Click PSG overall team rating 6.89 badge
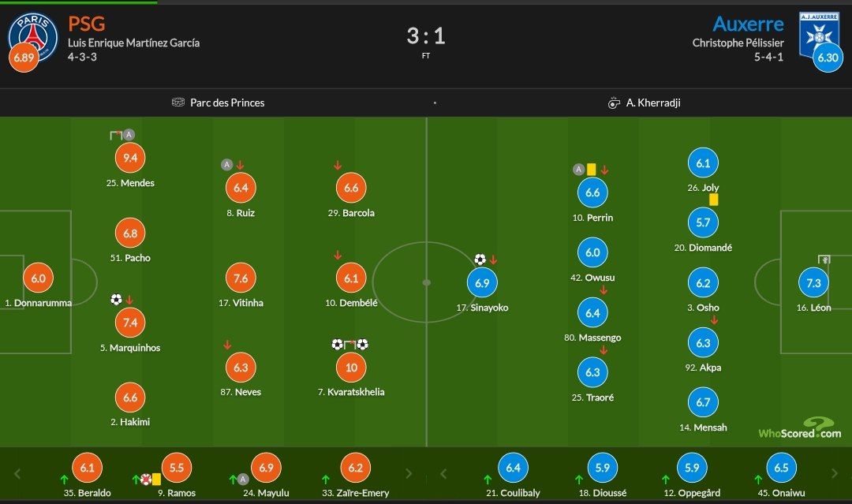The width and height of the screenshot is (852, 504). click(x=24, y=58)
